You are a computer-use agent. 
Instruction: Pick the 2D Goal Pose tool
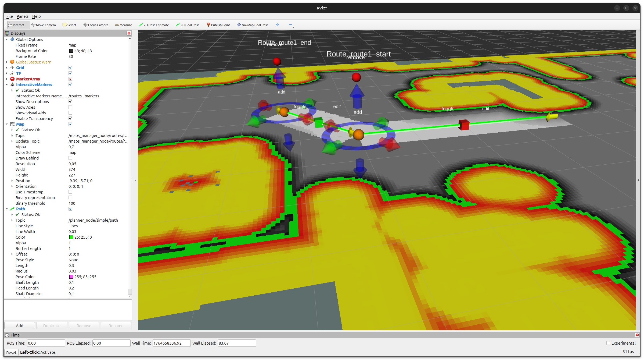click(188, 25)
